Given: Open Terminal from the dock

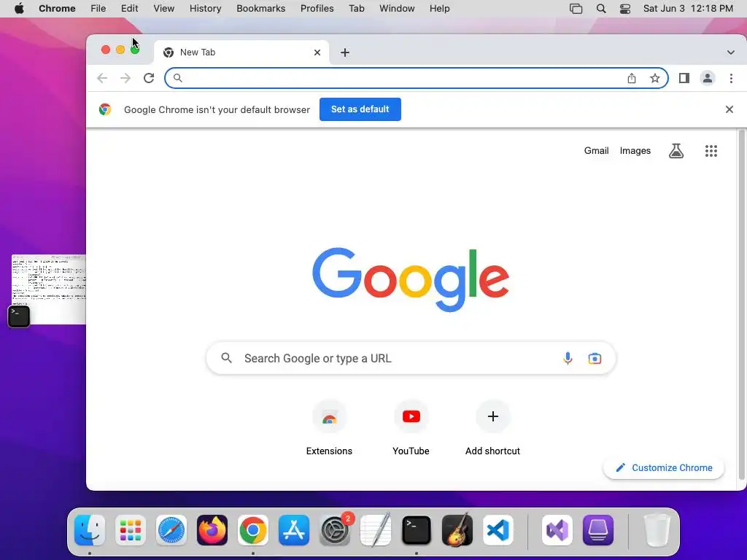Looking at the screenshot, I should click(x=417, y=530).
